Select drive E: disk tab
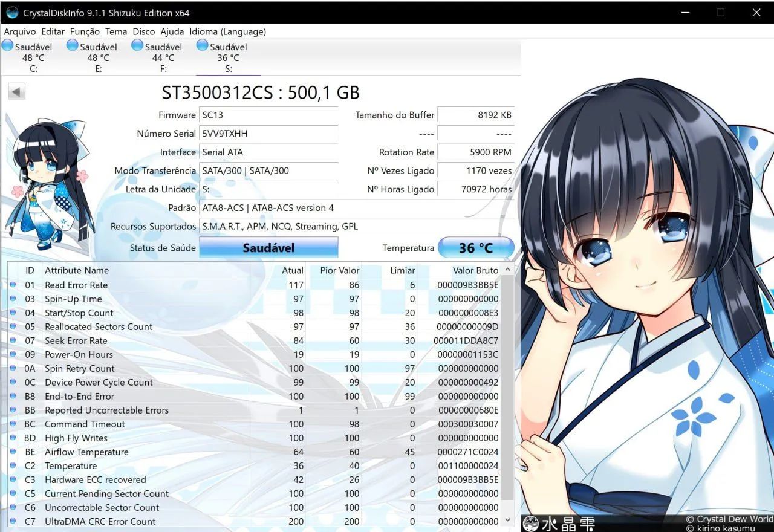The width and height of the screenshot is (774, 532). tap(98, 57)
